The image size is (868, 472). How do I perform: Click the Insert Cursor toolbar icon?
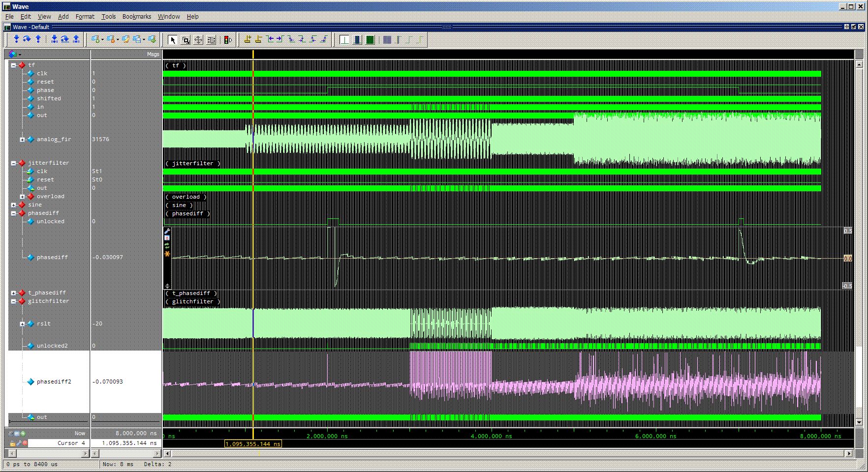tap(248, 40)
